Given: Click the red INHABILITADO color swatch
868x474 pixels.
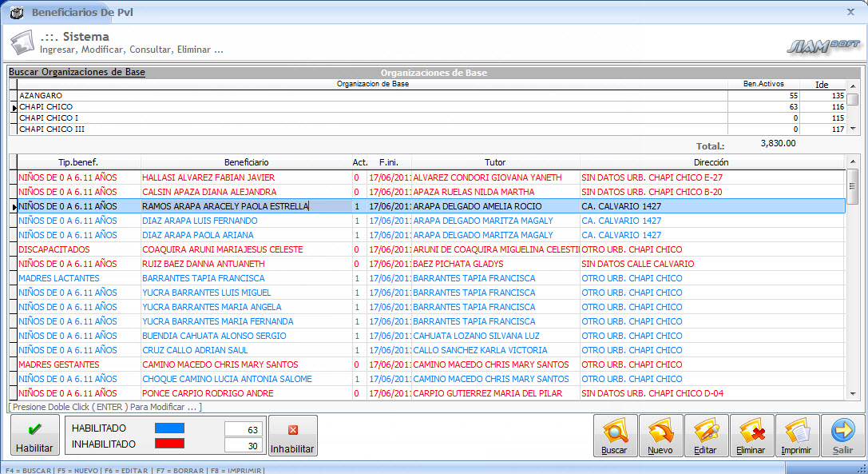Looking at the screenshot, I should (169, 444).
